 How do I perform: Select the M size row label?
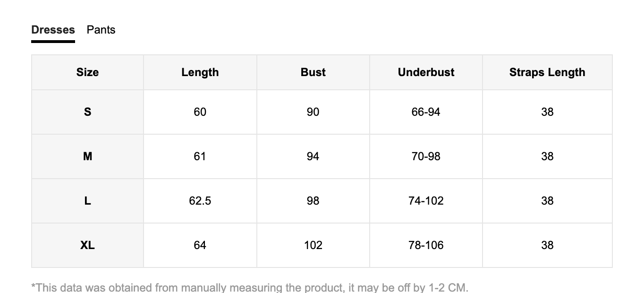coord(88,156)
